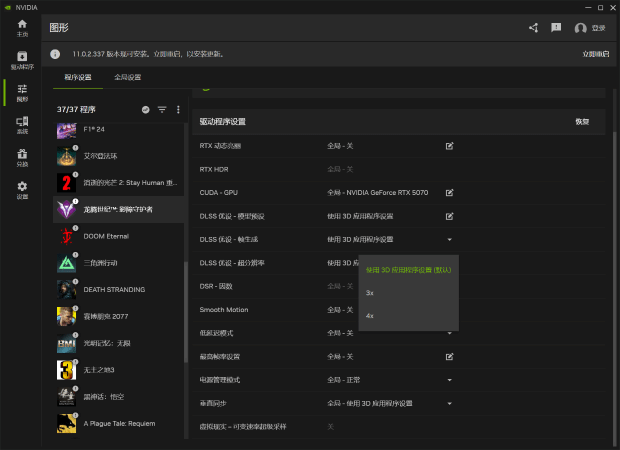Select the DOOM Eternal game icon

click(66, 236)
